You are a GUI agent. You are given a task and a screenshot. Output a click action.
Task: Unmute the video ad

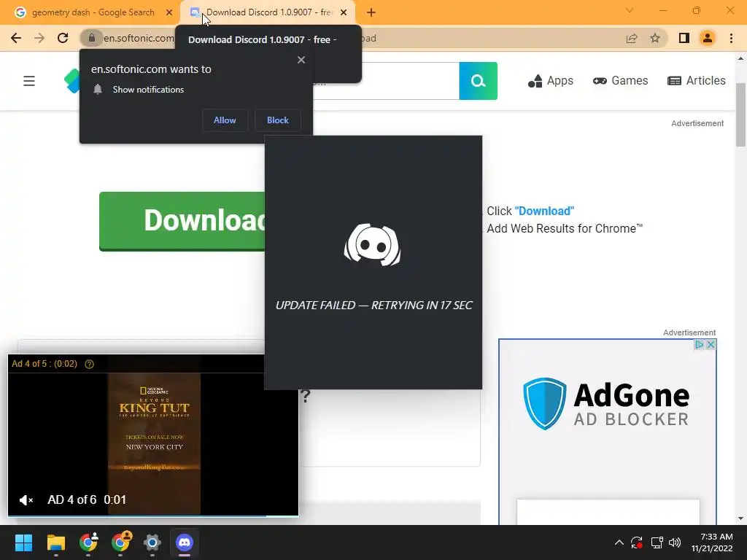pyautogui.click(x=26, y=500)
